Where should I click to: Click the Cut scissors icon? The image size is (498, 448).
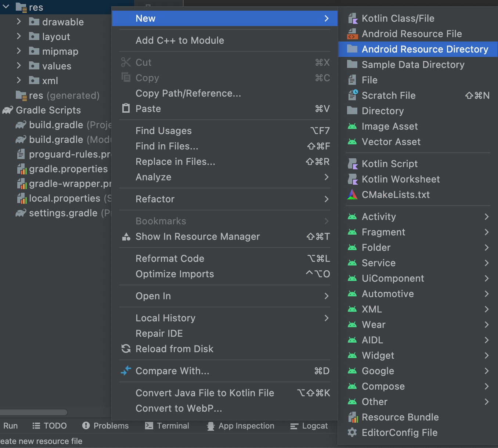(x=126, y=62)
